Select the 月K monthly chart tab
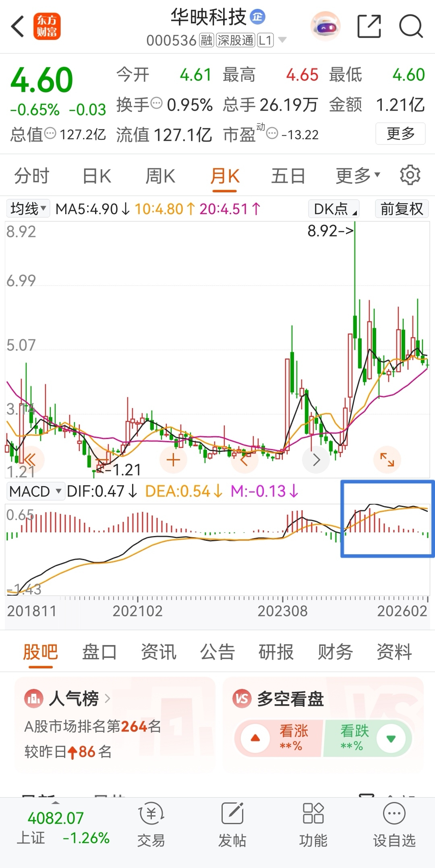 click(x=225, y=176)
